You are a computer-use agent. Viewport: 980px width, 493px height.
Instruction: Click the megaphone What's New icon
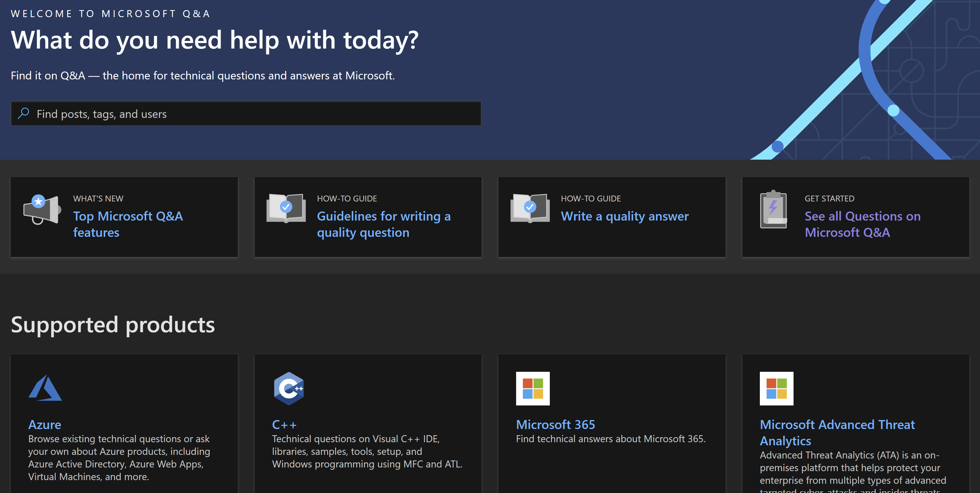[42, 209]
